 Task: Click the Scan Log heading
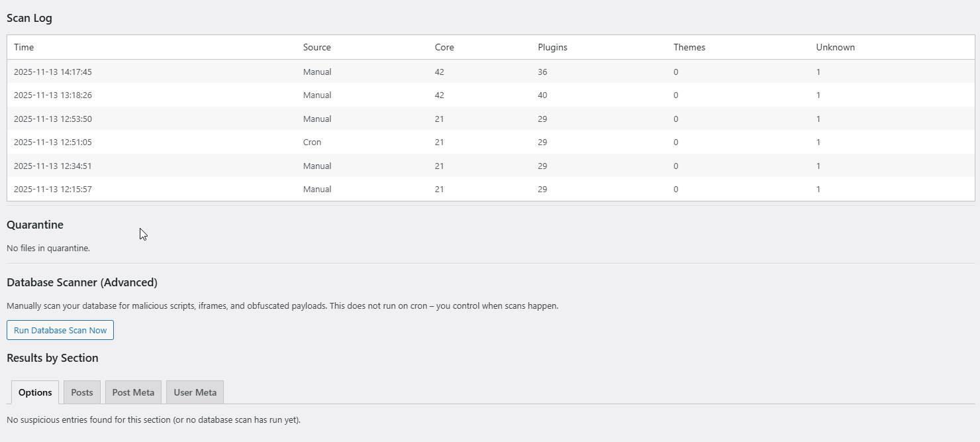click(29, 18)
